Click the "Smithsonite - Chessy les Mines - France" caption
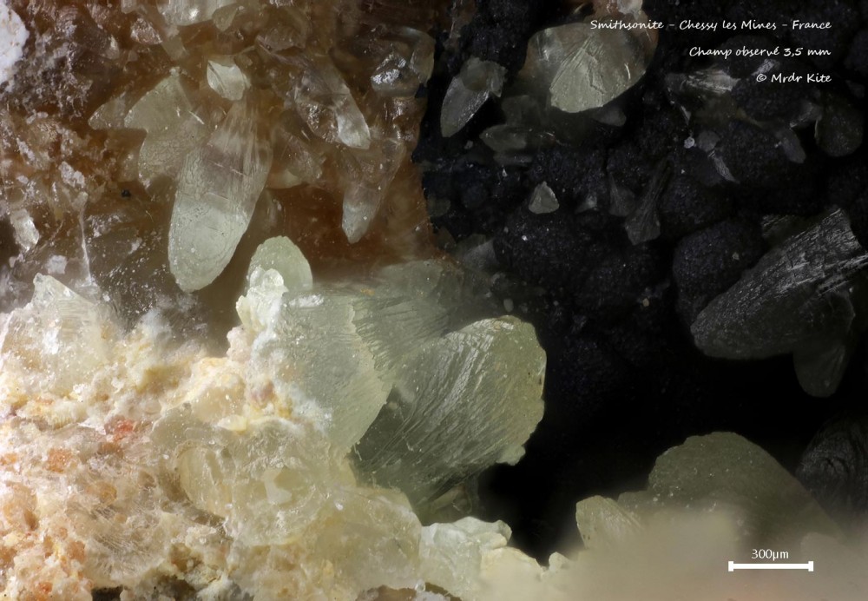This screenshot has height=601, width=868. (x=710, y=25)
